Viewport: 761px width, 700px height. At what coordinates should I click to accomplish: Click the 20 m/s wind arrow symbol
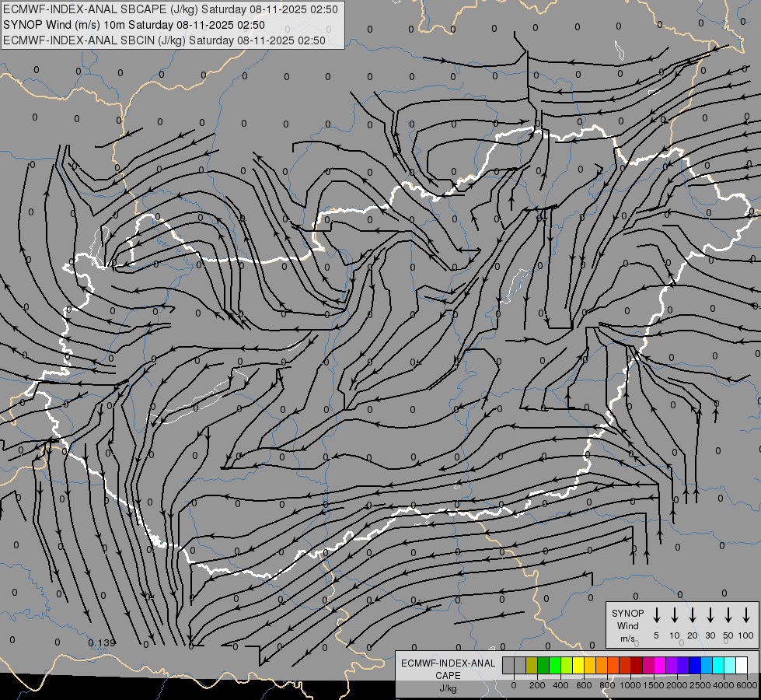tap(693, 614)
